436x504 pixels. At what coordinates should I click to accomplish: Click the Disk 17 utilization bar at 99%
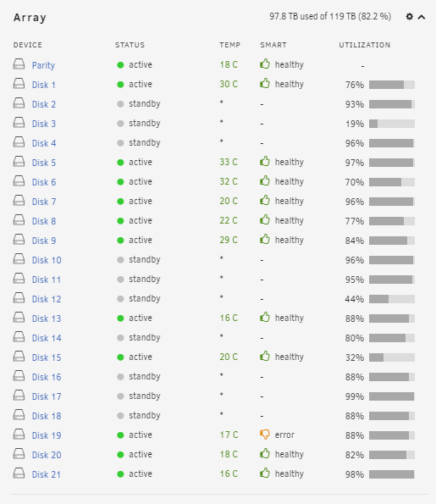pyautogui.click(x=392, y=396)
